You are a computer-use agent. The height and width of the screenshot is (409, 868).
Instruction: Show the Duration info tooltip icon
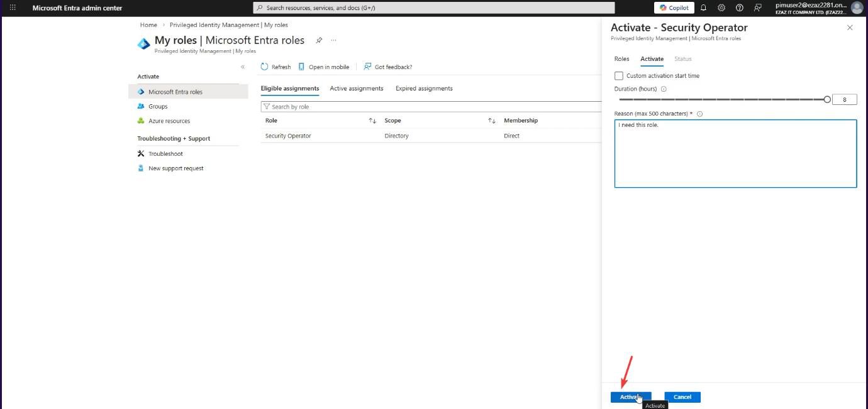(664, 89)
